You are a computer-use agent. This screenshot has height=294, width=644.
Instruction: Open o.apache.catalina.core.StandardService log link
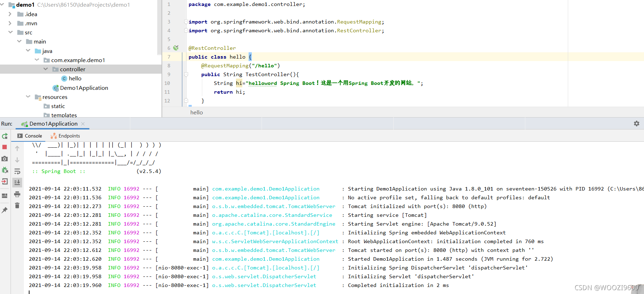(272, 215)
